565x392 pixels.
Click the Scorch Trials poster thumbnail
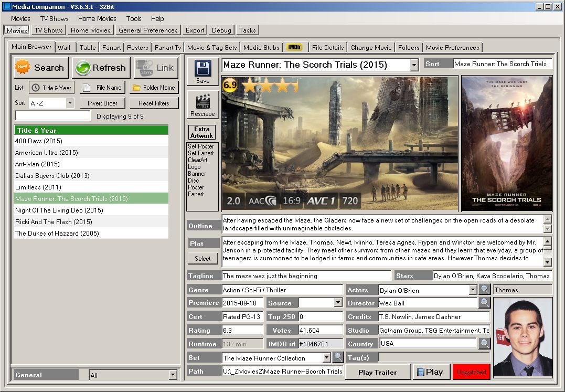(507, 143)
